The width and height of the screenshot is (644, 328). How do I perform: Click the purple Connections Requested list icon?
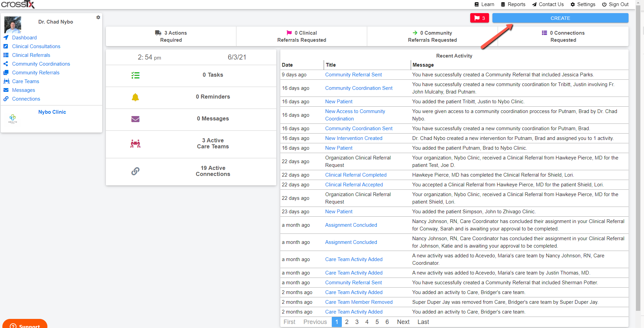point(545,33)
